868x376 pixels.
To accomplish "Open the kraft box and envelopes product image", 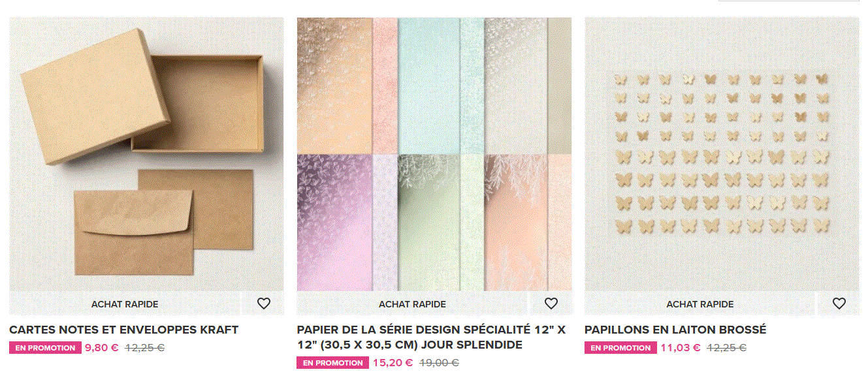I will 146,154.
